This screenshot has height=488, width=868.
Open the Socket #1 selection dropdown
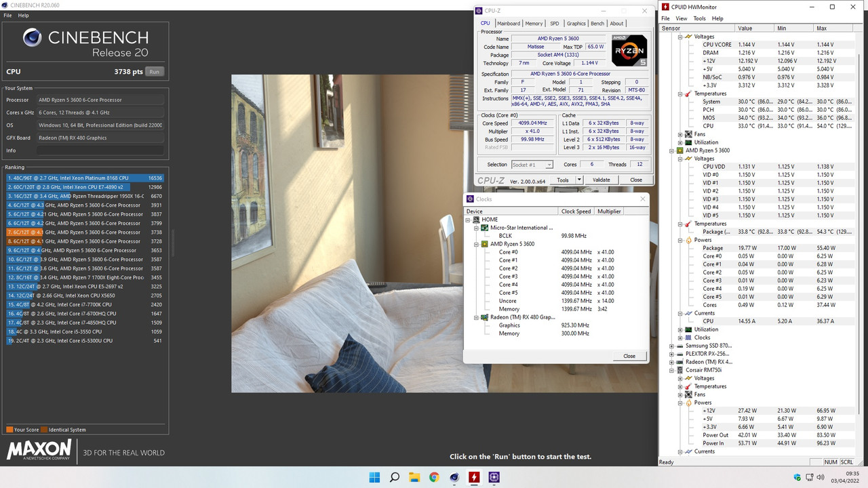pyautogui.click(x=532, y=165)
